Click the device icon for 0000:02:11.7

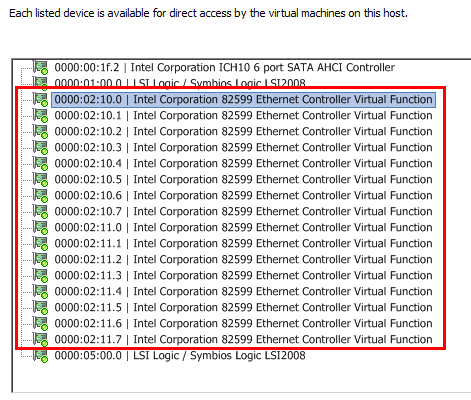click(x=41, y=339)
